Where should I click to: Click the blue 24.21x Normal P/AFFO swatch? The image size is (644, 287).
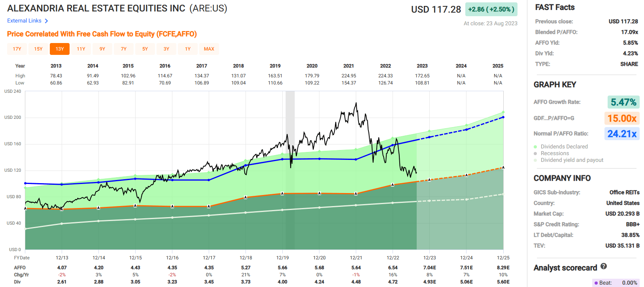(x=622, y=134)
